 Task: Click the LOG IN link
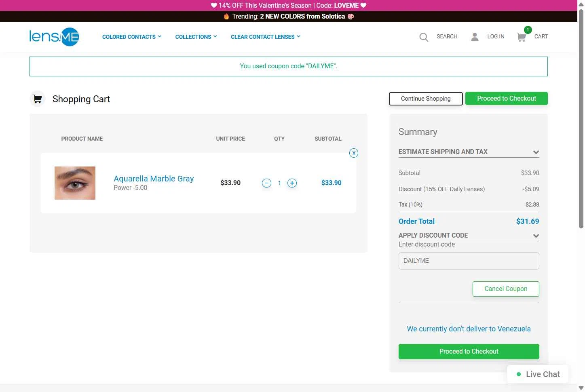496,36
